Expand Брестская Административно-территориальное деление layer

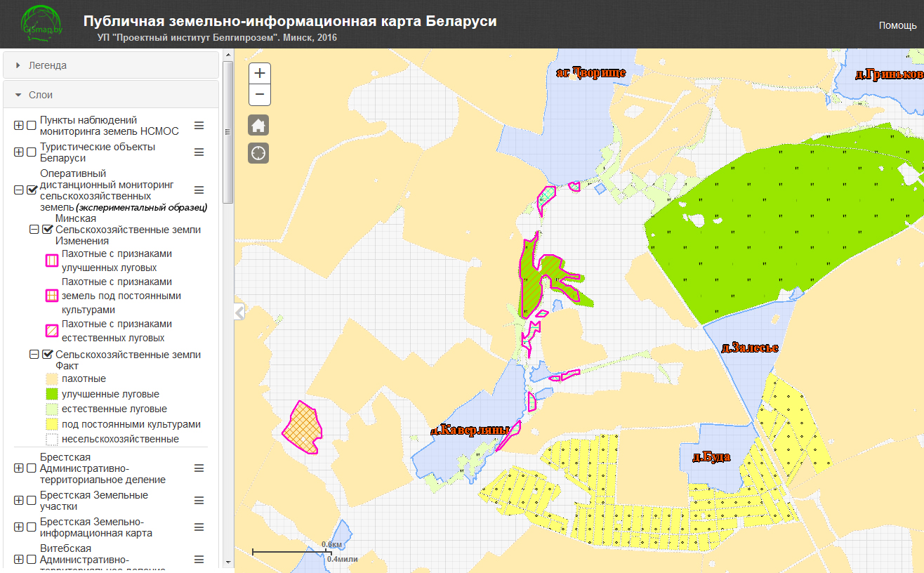tap(19, 468)
